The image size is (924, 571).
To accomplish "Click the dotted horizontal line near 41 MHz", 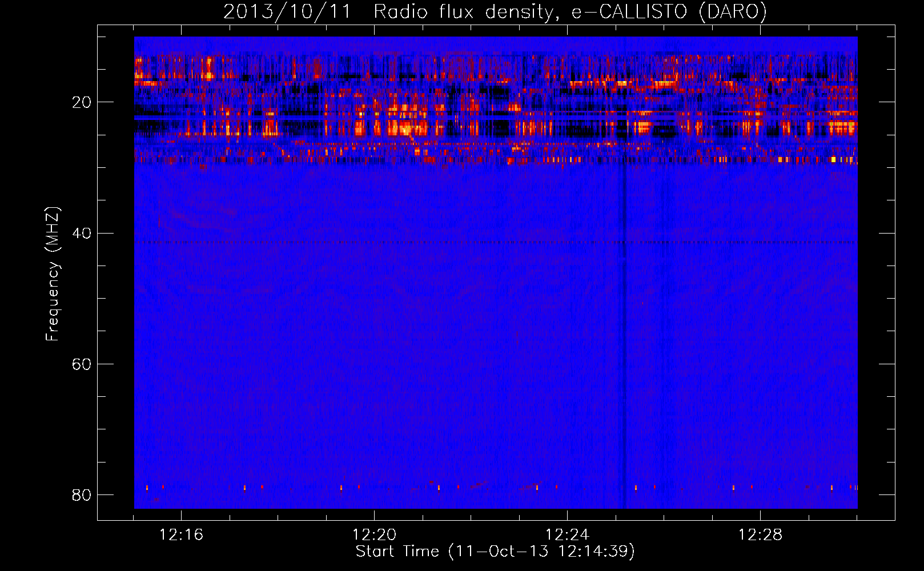I will pos(496,242).
